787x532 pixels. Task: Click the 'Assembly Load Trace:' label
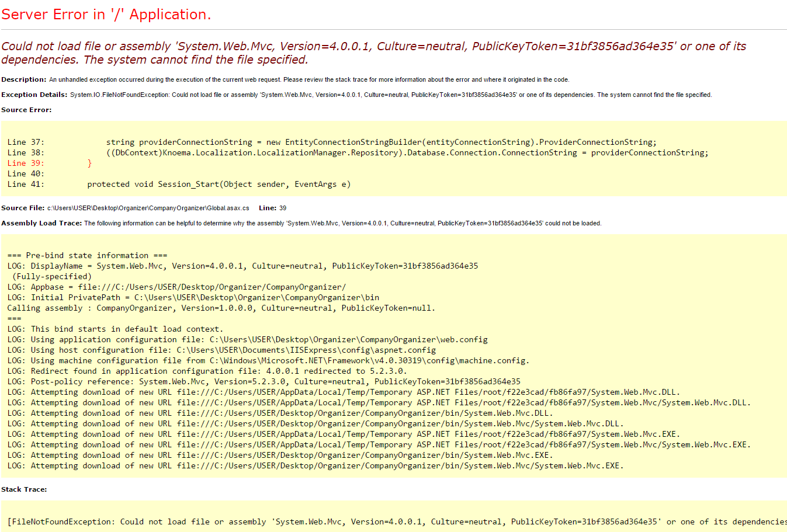41,223
